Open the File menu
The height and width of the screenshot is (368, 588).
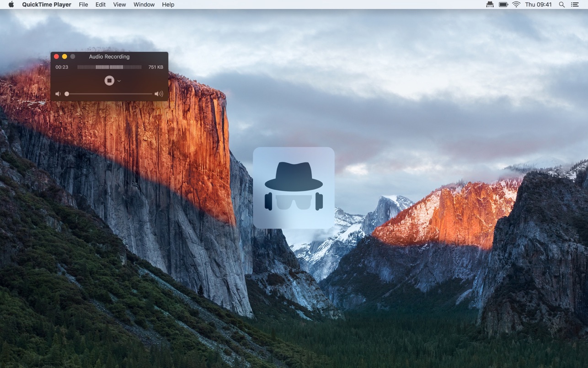pyautogui.click(x=83, y=5)
